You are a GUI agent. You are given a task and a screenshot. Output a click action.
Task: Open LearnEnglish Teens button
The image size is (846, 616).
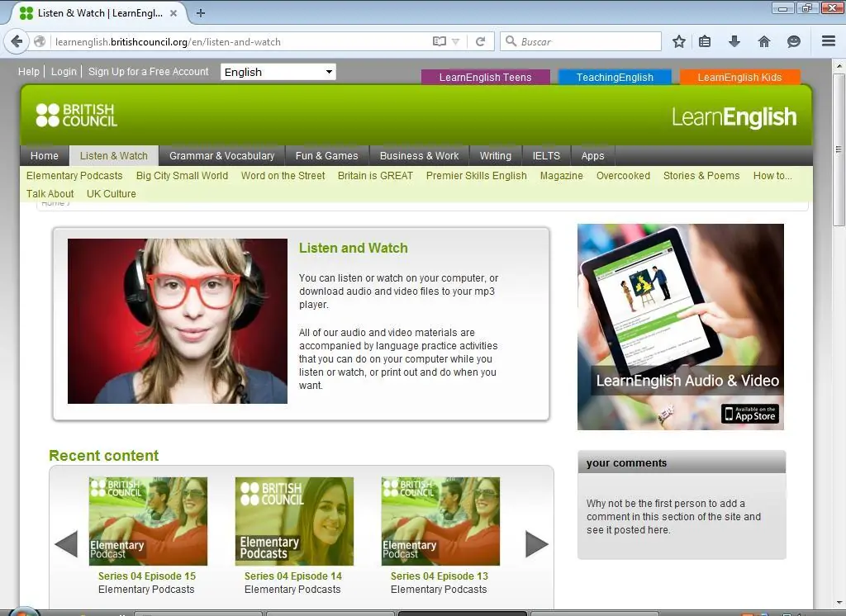coord(485,77)
